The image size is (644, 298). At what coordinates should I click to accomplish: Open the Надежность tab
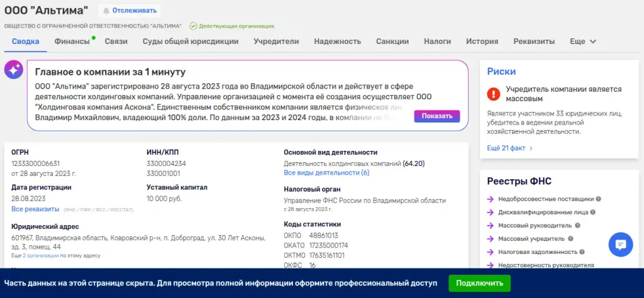click(338, 41)
